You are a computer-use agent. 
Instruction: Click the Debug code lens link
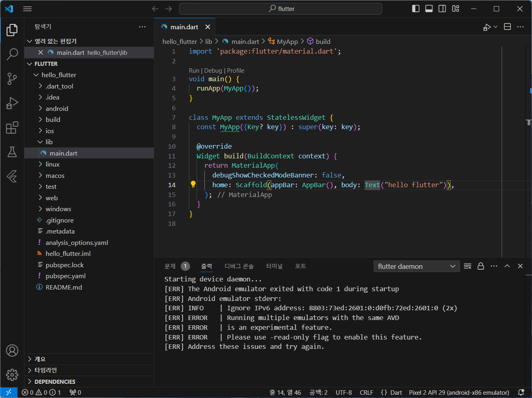[x=213, y=71]
